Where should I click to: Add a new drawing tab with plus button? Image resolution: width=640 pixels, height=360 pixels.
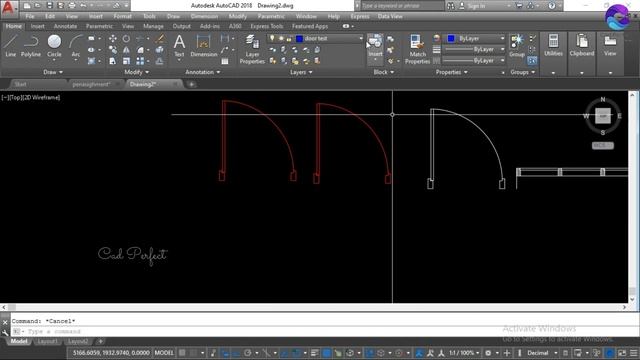tap(191, 84)
